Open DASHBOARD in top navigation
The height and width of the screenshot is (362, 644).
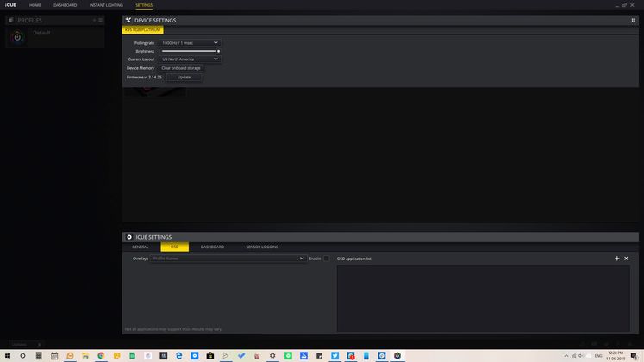click(65, 5)
